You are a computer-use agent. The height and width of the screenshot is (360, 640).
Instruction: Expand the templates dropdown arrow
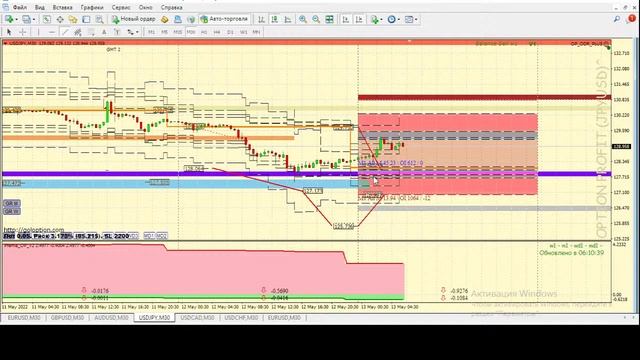coord(416,19)
